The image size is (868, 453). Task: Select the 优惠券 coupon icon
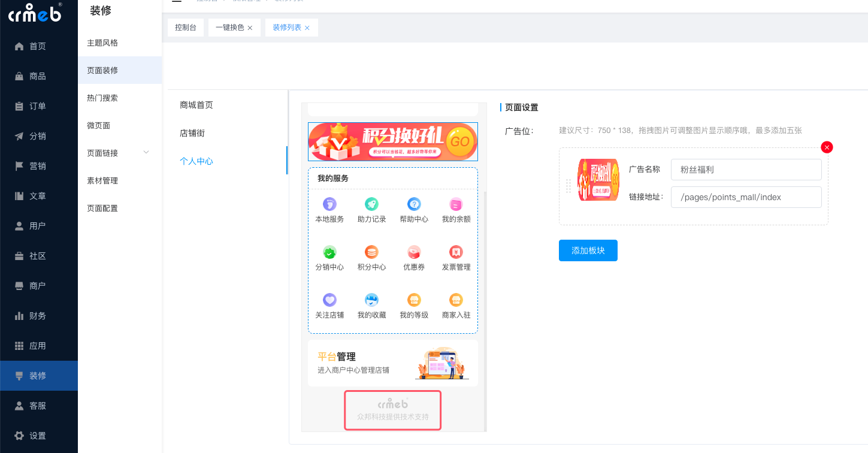coord(414,252)
